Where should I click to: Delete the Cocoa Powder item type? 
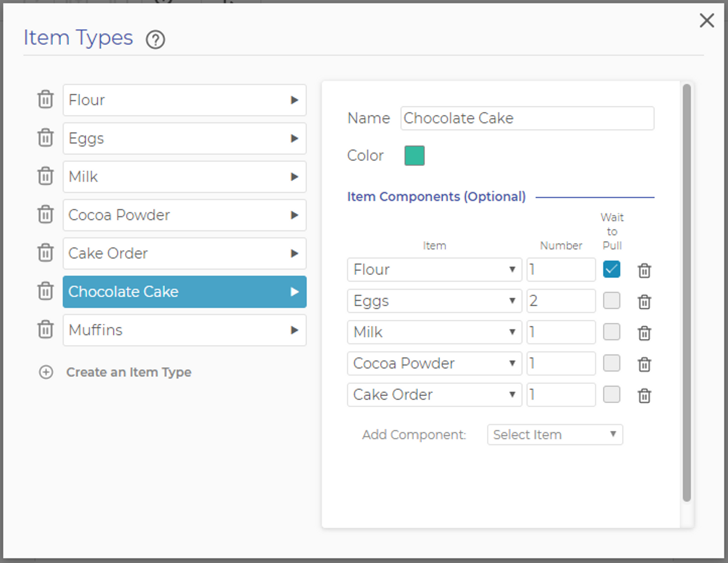[x=46, y=214]
